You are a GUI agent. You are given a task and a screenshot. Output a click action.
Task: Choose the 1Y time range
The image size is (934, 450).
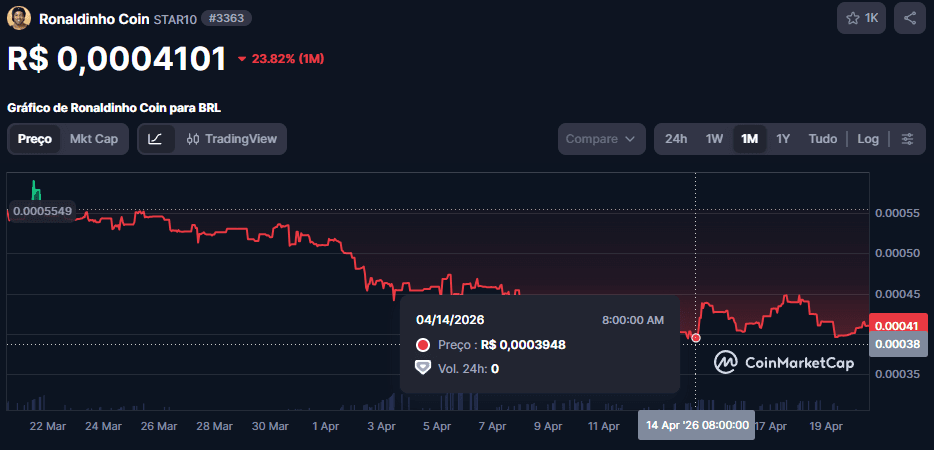pyautogui.click(x=783, y=139)
